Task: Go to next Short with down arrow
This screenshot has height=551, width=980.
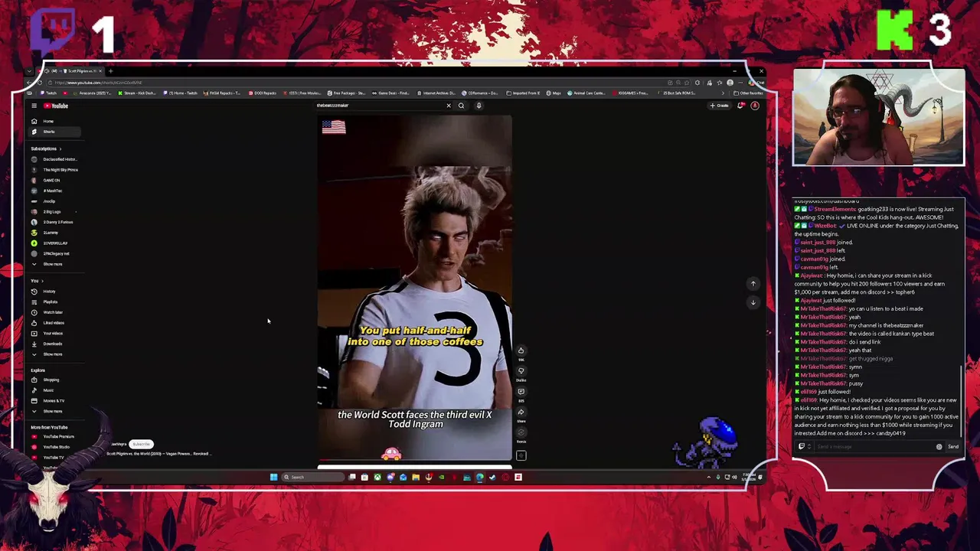Action: pyautogui.click(x=753, y=302)
